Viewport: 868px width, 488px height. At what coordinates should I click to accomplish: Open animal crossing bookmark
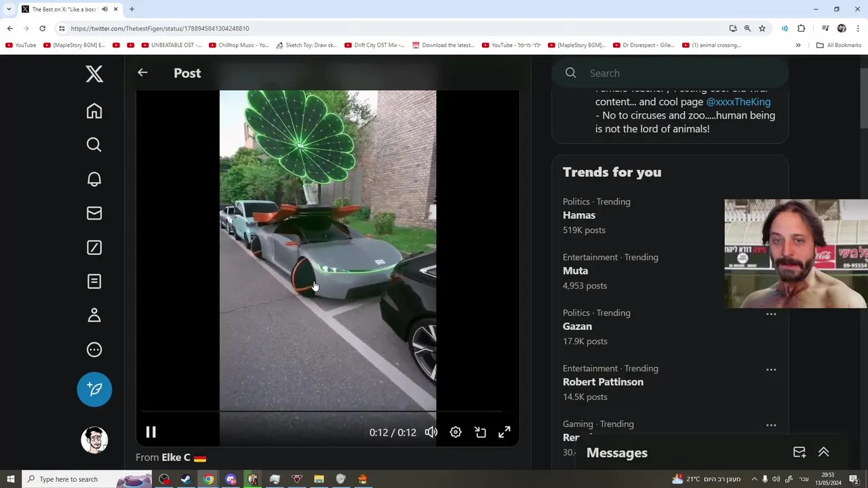tap(711, 45)
